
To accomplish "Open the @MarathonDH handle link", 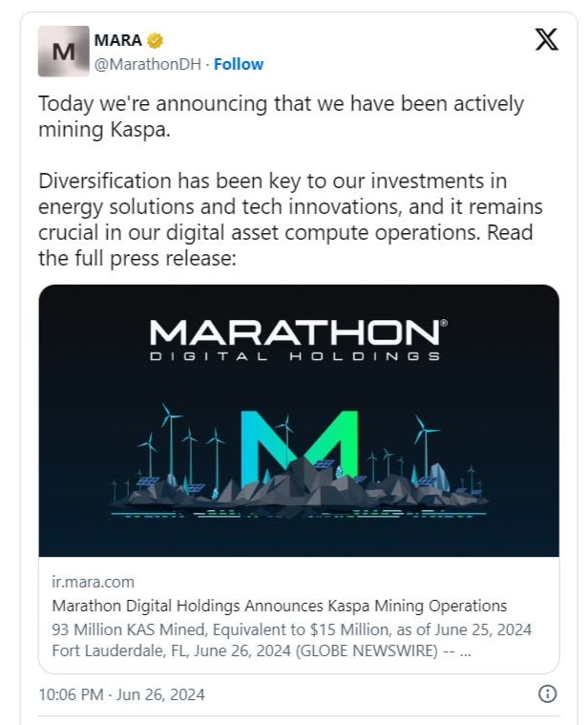I will (x=151, y=64).
